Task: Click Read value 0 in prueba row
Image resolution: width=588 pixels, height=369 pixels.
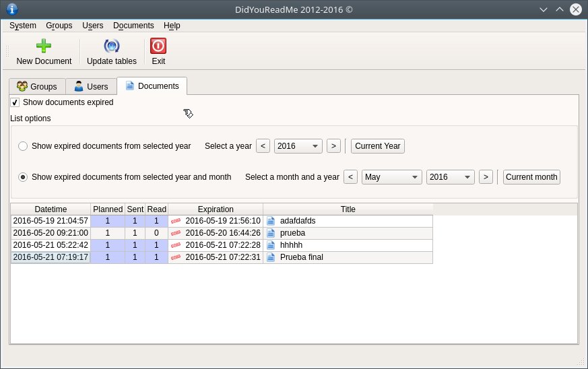Action: (x=156, y=233)
